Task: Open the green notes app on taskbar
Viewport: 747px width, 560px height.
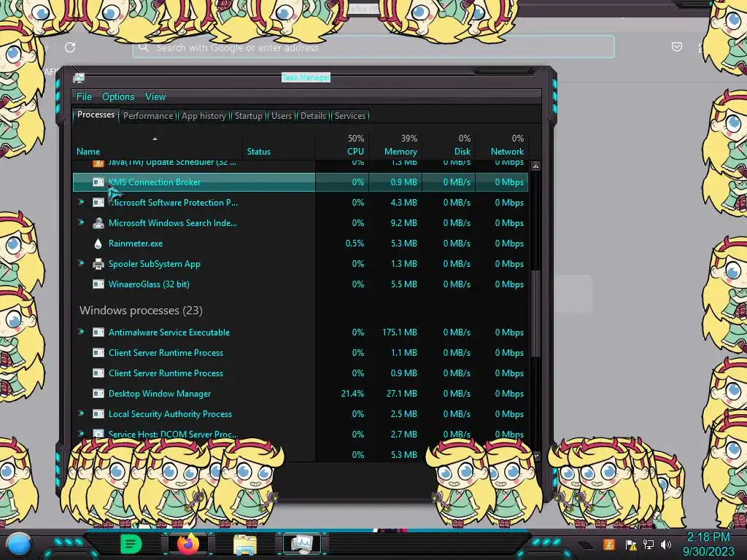Action: 130,544
